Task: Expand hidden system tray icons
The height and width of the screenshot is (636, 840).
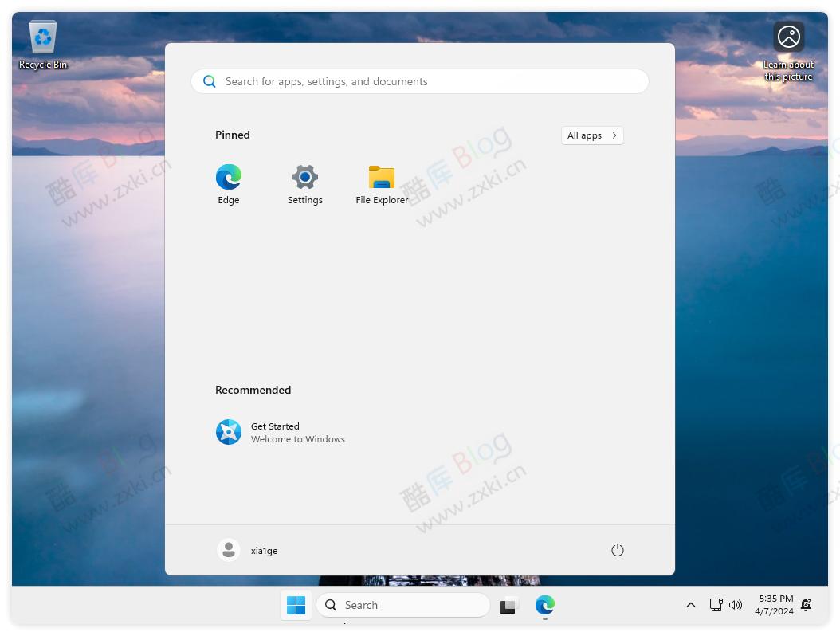Action: [690, 605]
